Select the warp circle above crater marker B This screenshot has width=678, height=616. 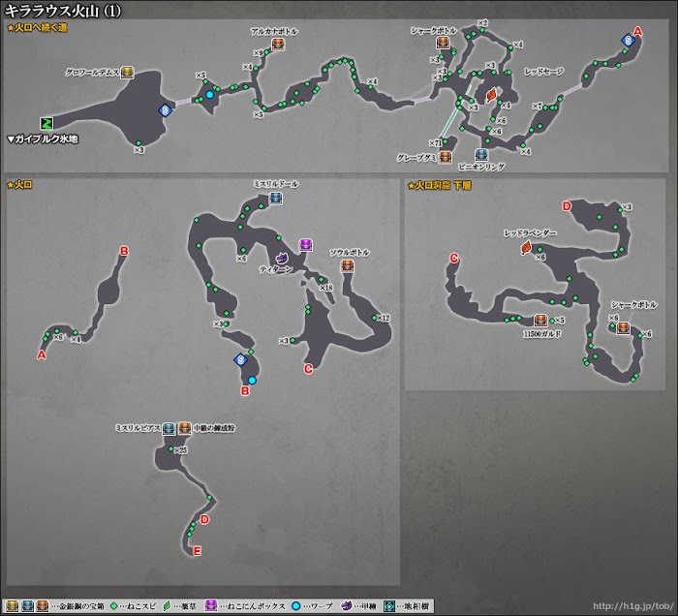point(252,381)
